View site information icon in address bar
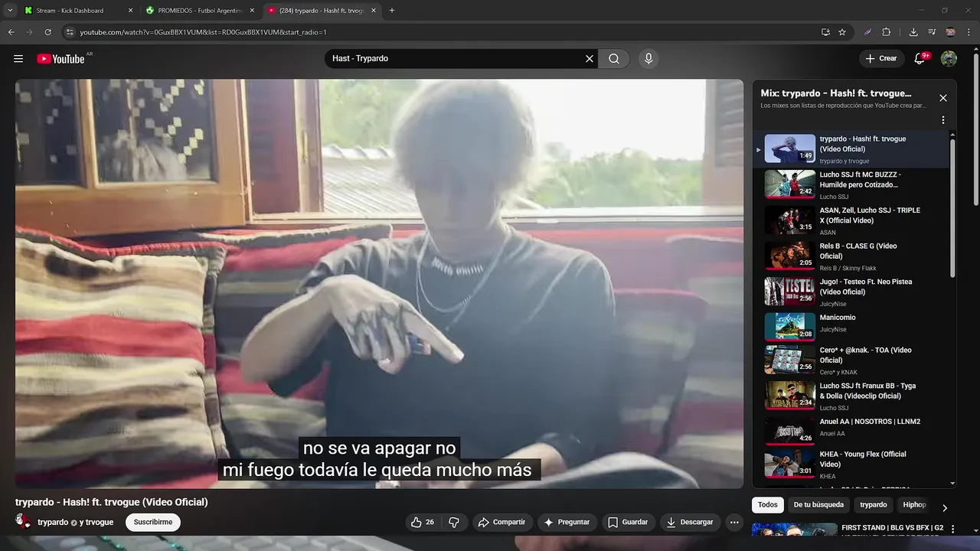The width and height of the screenshot is (980, 551). tap(70, 32)
